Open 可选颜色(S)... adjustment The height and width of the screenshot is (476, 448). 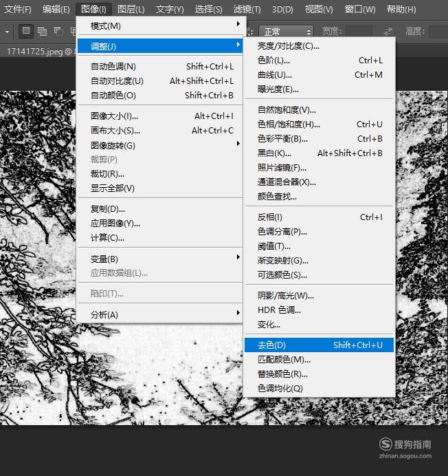(319, 275)
